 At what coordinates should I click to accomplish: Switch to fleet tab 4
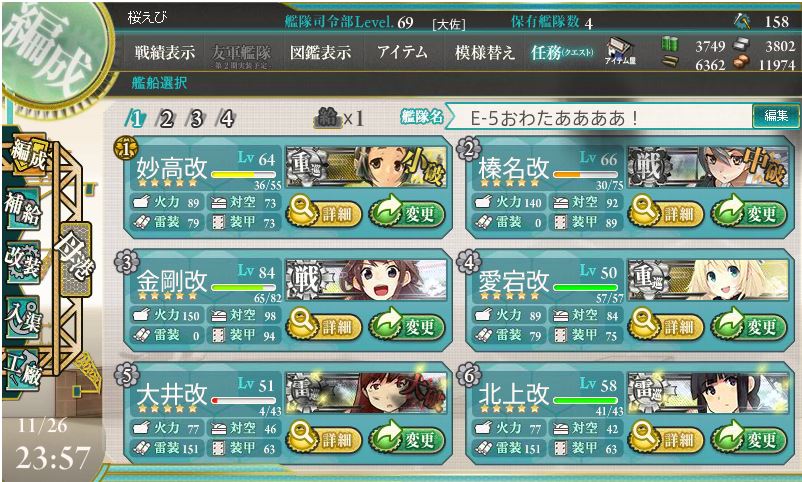(225, 119)
